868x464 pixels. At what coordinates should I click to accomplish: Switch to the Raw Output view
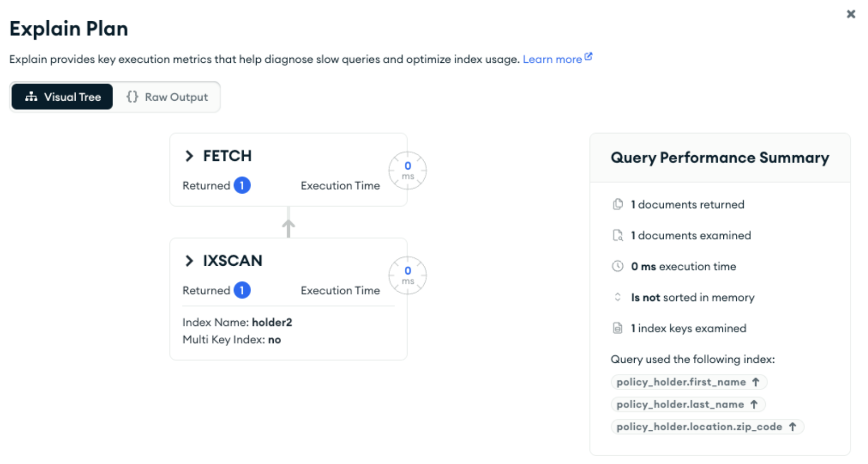(x=167, y=97)
